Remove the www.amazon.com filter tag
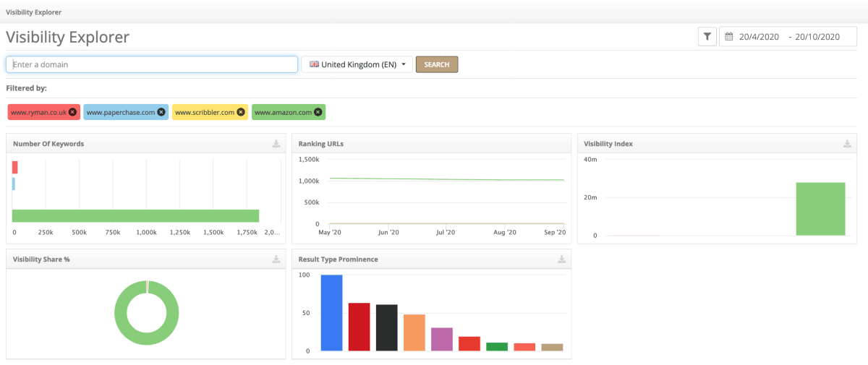The width and height of the screenshot is (868, 365). coord(318,112)
